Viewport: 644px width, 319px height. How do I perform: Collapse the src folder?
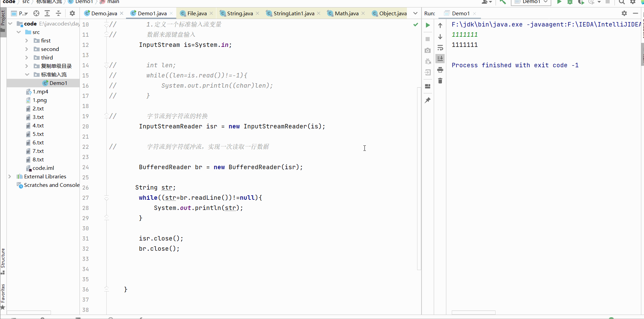pyautogui.click(x=19, y=32)
